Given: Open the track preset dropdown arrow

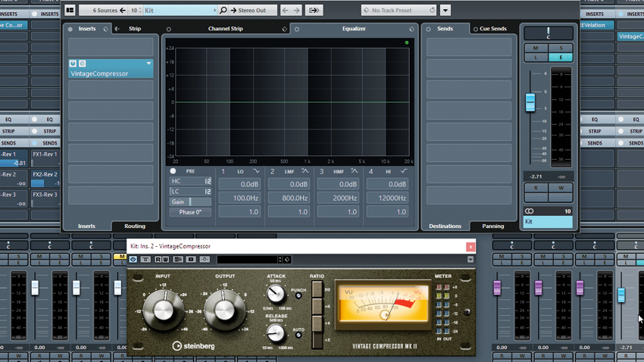Looking at the screenshot, I should tap(445, 11).
